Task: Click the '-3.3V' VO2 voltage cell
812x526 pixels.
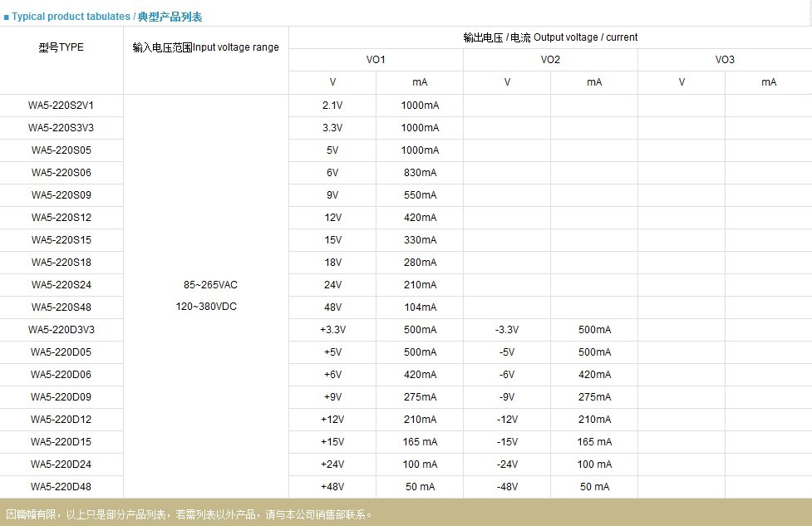Action: tap(507, 329)
